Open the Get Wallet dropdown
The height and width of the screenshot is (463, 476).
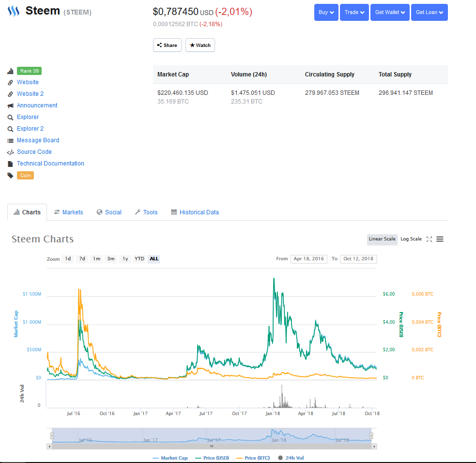pyautogui.click(x=390, y=13)
